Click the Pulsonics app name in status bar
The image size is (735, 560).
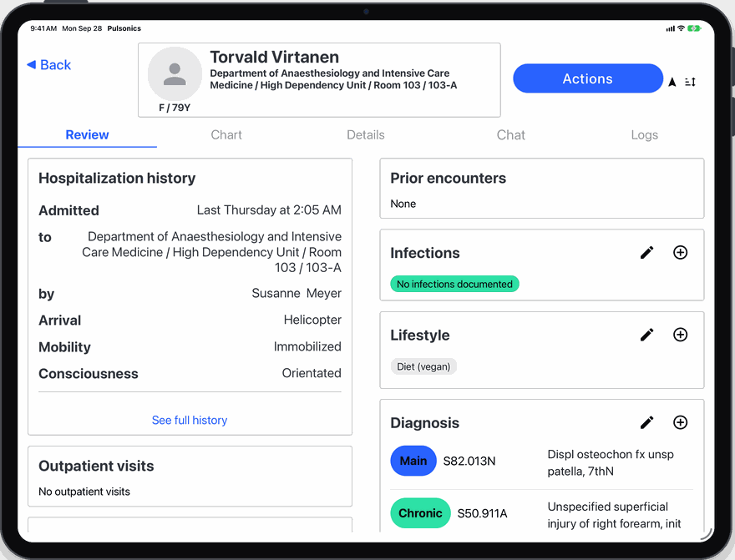pos(124,28)
